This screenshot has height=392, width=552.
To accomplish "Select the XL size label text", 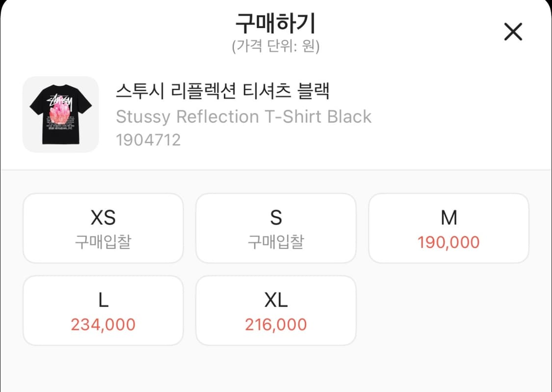I will click(x=276, y=299).
